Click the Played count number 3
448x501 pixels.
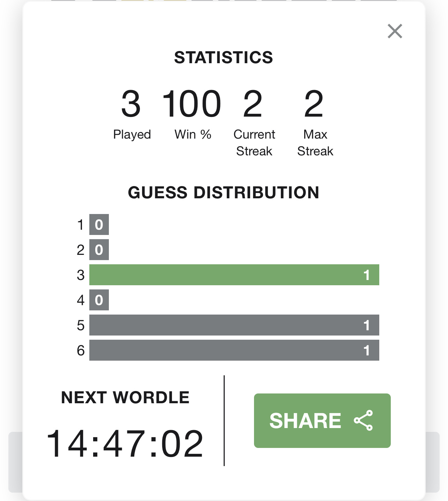131,104
